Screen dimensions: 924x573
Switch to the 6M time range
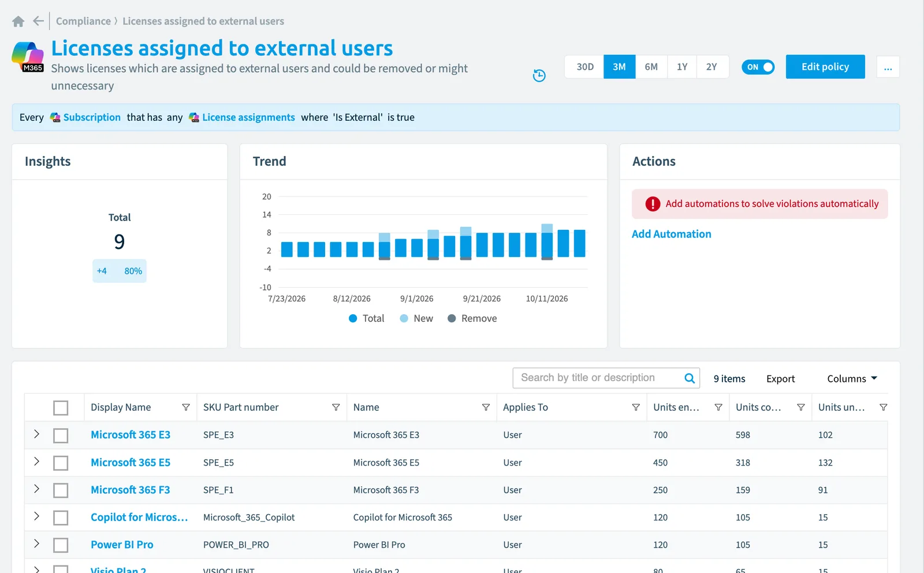click(x=651, y=67)
